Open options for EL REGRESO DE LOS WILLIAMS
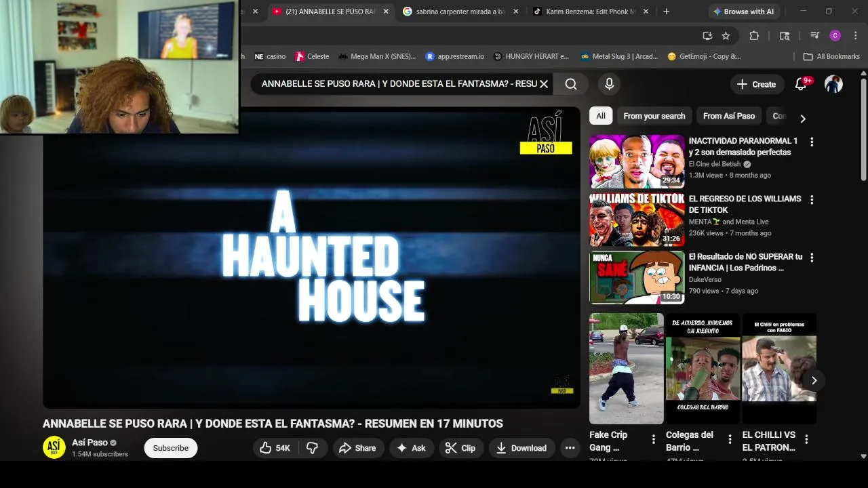Viewport: 868px width, 488px height. pos(812,200)
